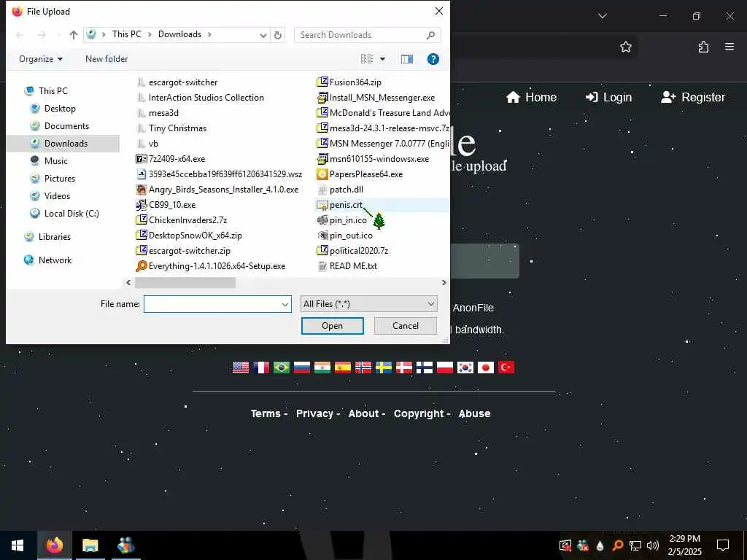The image size is (747, 560).
Task: Select the Turkish flag language icon
Action: click(506, 367)
